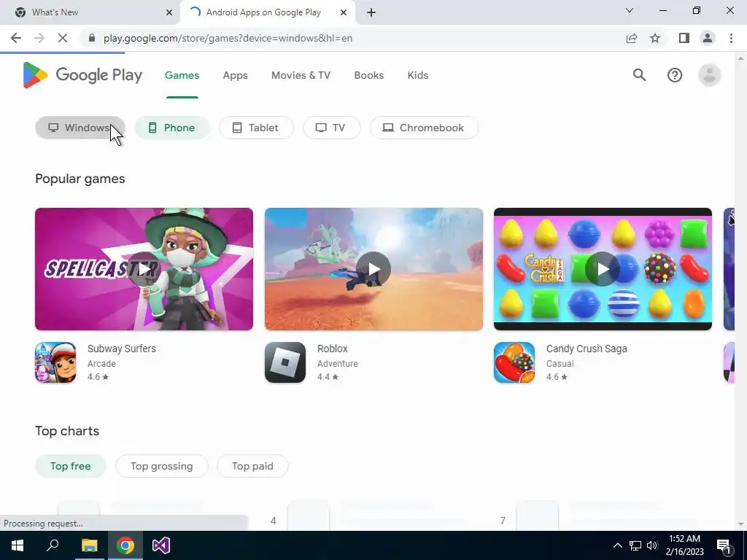The width and height of the screenshot is (747, 560).
Task: Select the Tablet device filter
Action: (256, 128)
